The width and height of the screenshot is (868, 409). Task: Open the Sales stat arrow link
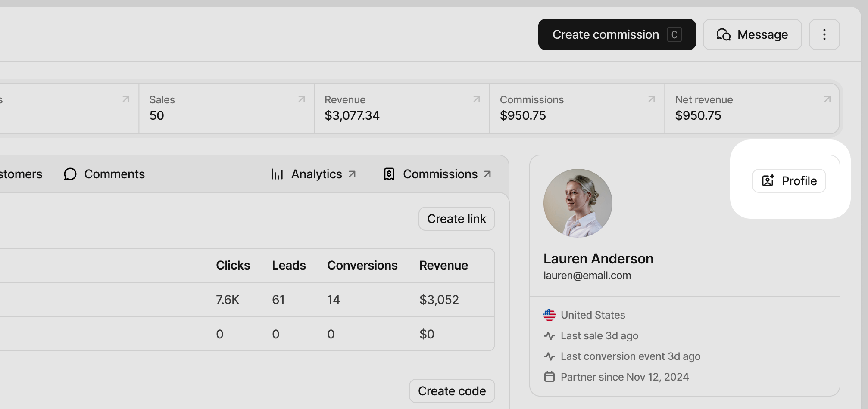click(x=302, y=99)
